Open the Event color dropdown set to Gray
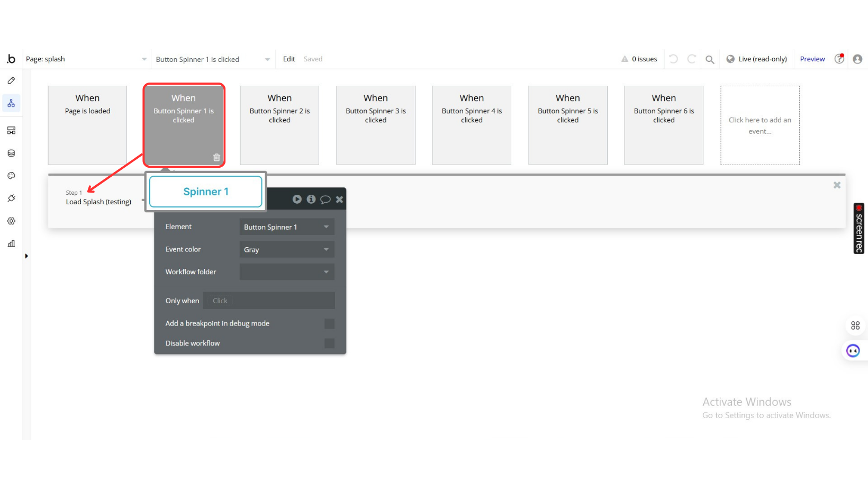Image resolution: width=868 pixels, height=489 pixels. click(x=287, y=249)
